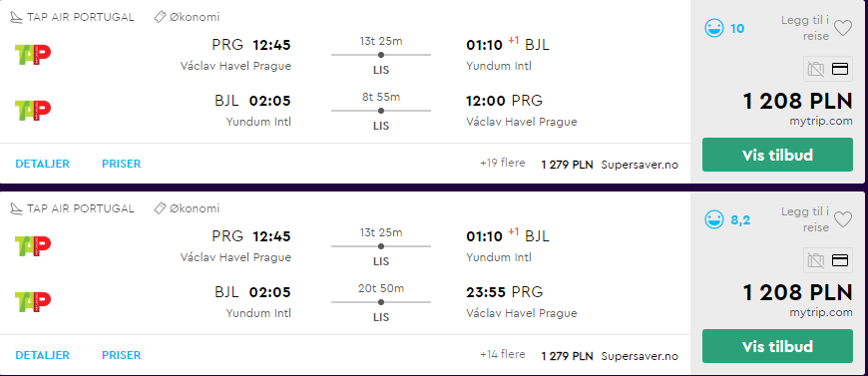Click no-baggage icon in first card

pos(816,69)
